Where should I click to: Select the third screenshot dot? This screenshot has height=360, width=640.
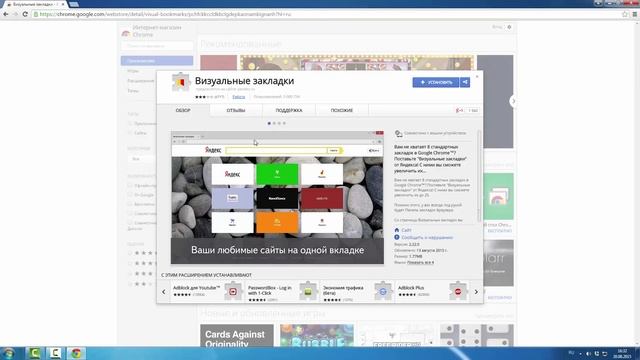coord(279,123)
